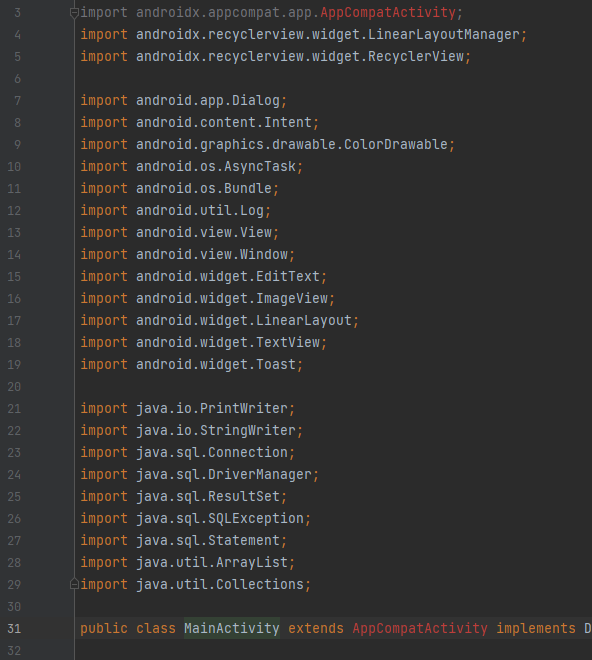Screen dimensions: 592x660
Task: Click java.sql.Statement import
Action: click(x=208, y=540)
